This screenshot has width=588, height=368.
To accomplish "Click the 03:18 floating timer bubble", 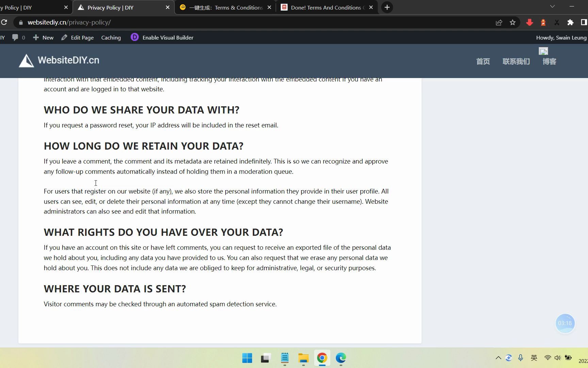I will pyautogui.click(x=565, y=323).
